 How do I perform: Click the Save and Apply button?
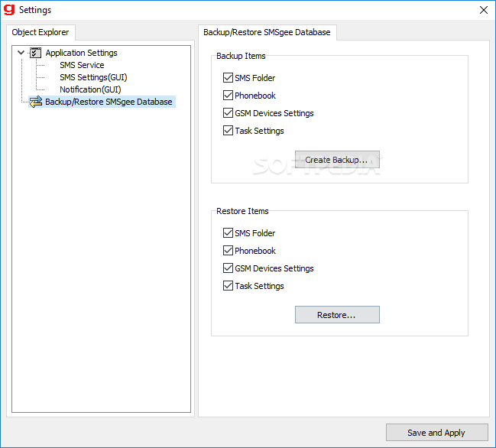437,432
